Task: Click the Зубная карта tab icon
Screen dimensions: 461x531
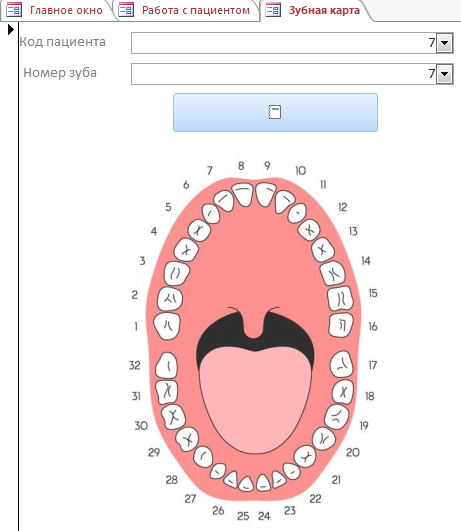Action: (273, 10)
